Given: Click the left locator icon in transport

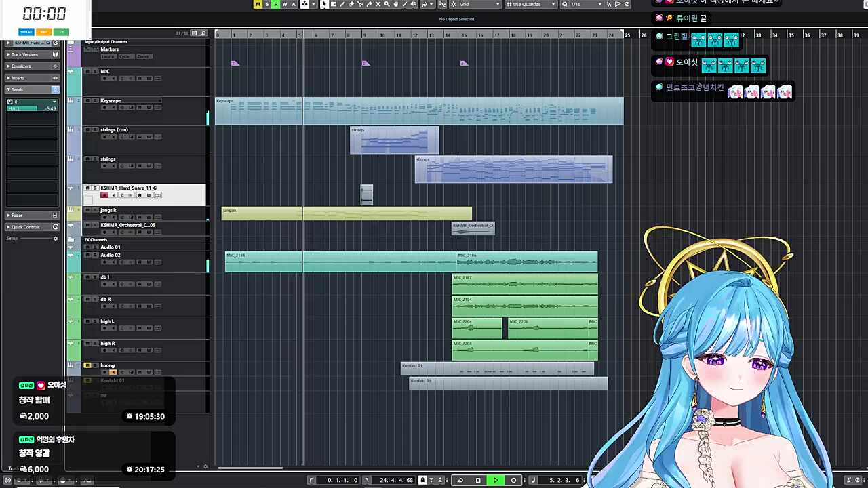Looking at the screenshot, I should coord(312,480).
